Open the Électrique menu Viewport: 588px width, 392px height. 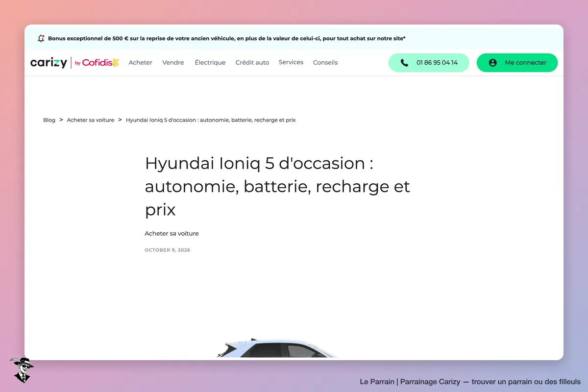point(210,63)
